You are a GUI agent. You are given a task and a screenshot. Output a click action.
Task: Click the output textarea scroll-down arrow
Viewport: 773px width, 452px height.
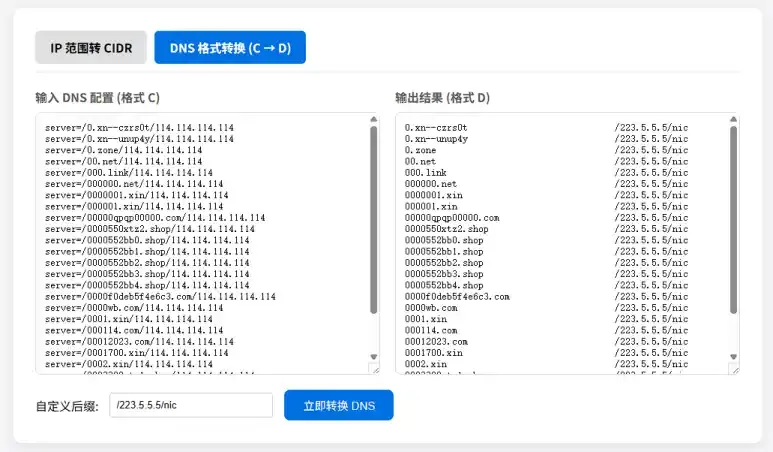[x=734, y=356]
